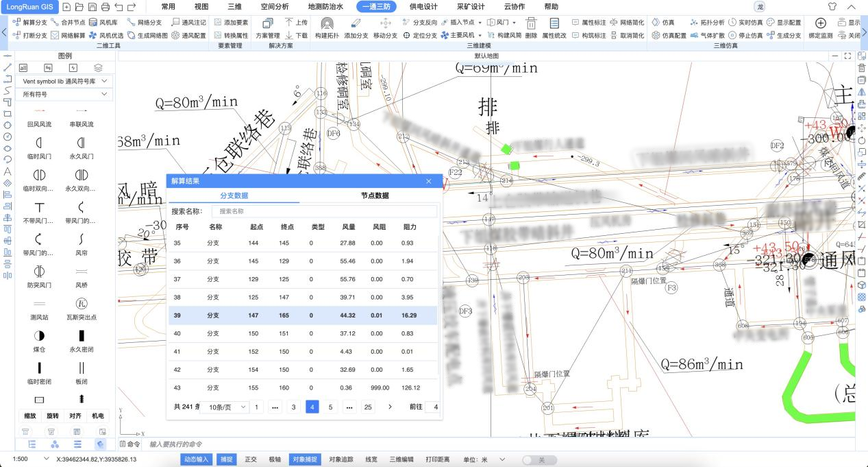
Task: Toggle the 对象捕捉 option
Action: click(x=304, y=459)
